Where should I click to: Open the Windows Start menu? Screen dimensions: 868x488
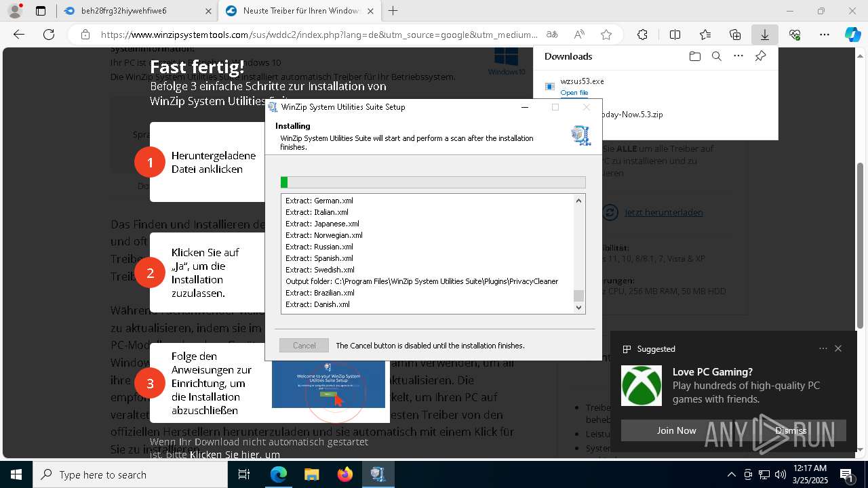(16, 474)
